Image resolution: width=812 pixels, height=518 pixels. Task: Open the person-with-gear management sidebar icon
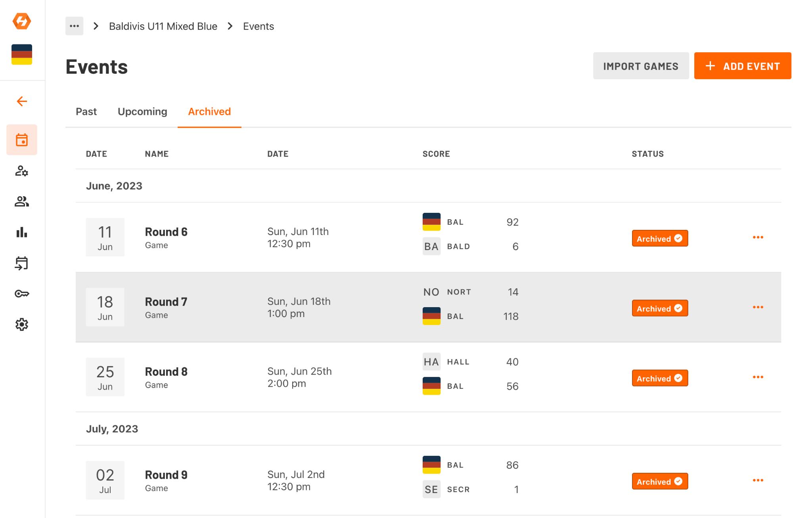[x=22, y=171]
